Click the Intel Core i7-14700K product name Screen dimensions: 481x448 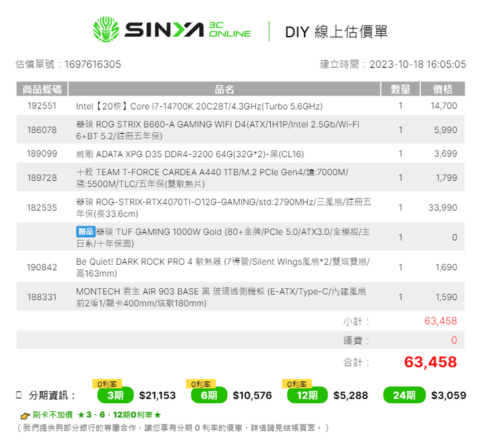click(x=199, y=106)
